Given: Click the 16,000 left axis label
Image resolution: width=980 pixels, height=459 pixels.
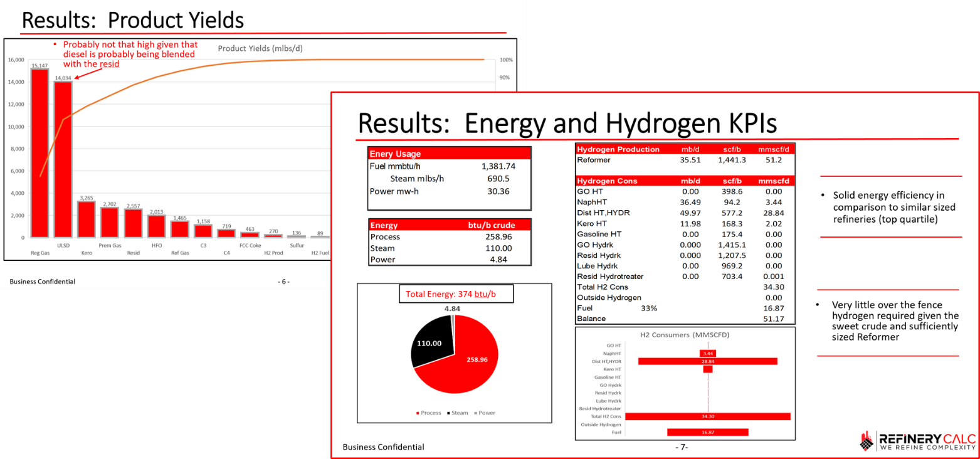Looking at the screenshot, I should pyautogui.click(x=16, y=60).
